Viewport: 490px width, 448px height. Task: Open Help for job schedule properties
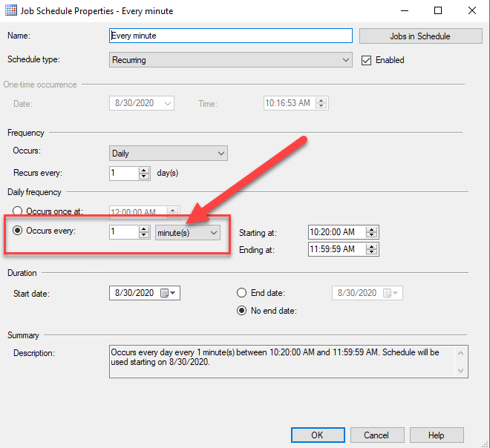coord(437,435)
